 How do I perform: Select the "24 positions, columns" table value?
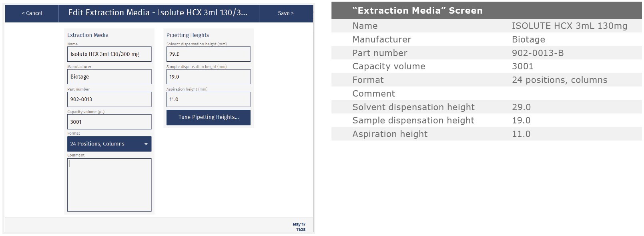pos(559,80)
